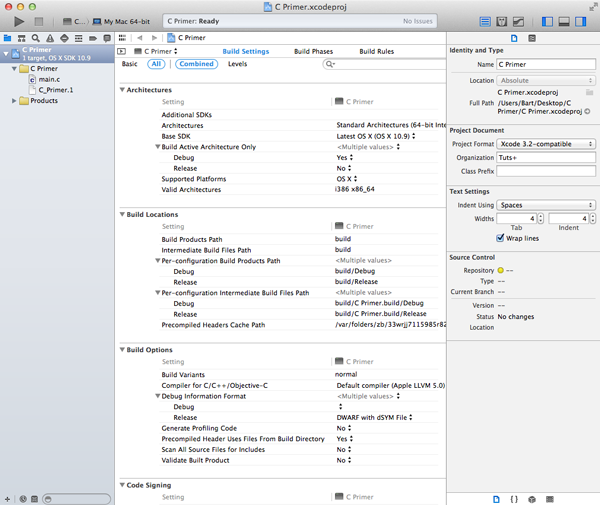Open the Find navigator
The image size is (600, 505).
point(36,38)
